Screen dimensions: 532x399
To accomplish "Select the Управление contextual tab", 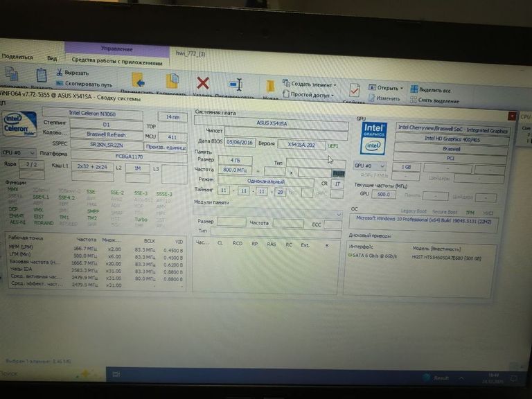I will (x=116, y=49).
